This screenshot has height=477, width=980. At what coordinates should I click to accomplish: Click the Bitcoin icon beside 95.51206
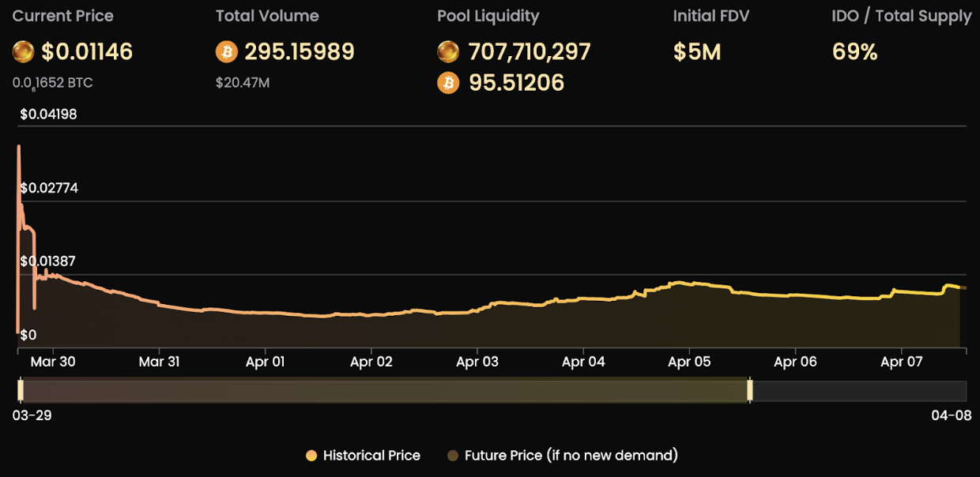[x=448, y=83]
